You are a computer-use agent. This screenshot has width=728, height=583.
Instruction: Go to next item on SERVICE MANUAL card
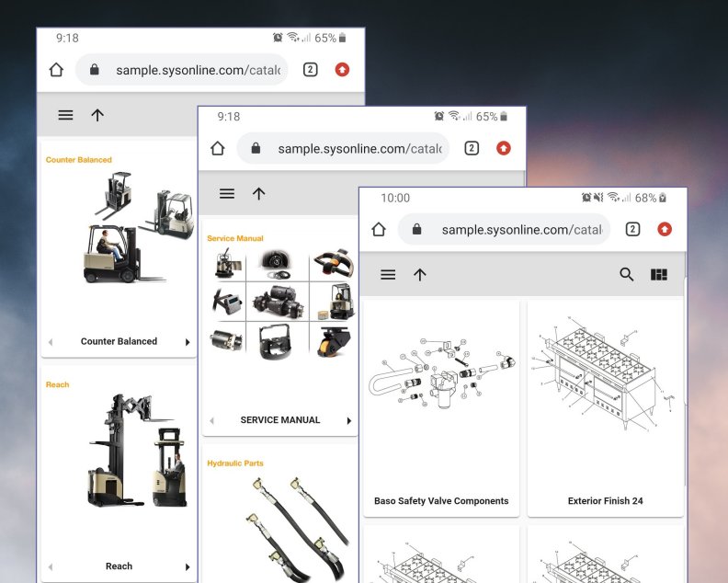(349, 421)
